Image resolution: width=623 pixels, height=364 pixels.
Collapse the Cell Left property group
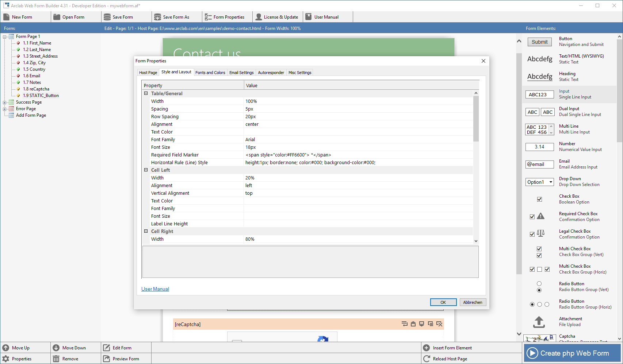click(x=146, y=170)
